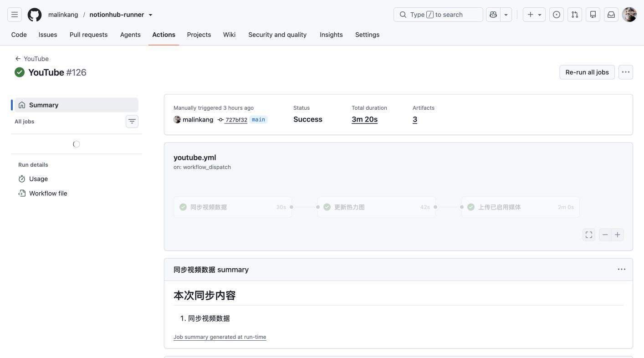The width and height of the screenshot is (644, 358).
Task: Filter jobs using the filter icon
Action: [x=132, y=121]
